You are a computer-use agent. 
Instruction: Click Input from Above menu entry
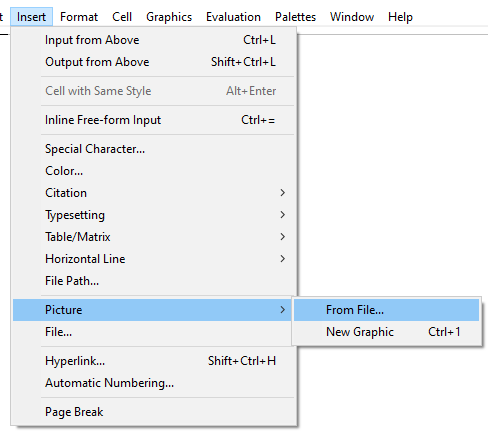coord(154,40)
